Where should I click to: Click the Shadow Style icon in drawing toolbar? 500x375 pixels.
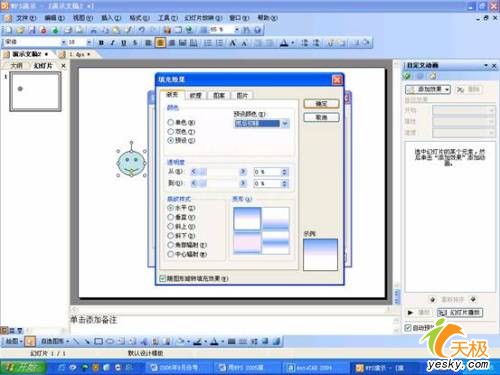click(265, 341)
